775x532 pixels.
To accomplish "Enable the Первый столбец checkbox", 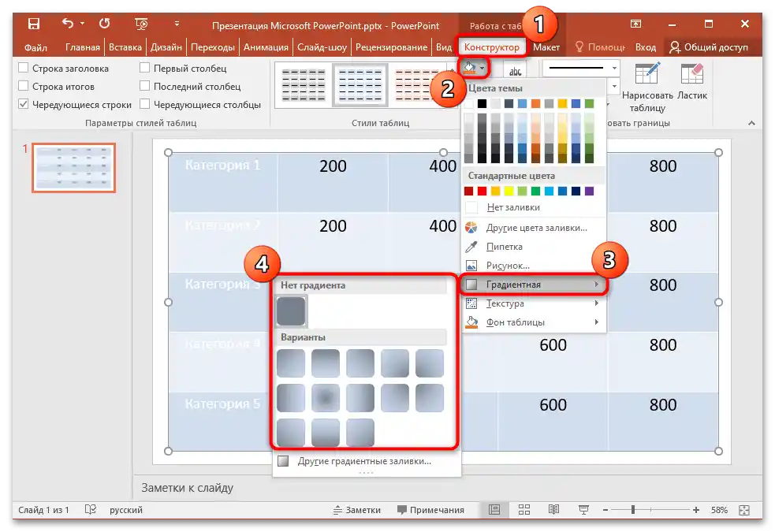I will (146, 68).
